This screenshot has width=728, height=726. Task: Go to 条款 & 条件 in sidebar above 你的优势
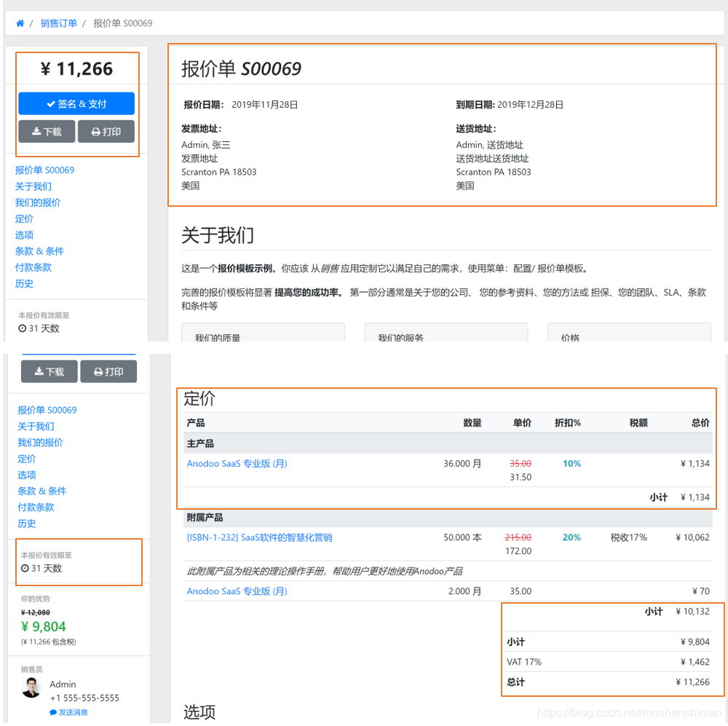tap(42, 491)
